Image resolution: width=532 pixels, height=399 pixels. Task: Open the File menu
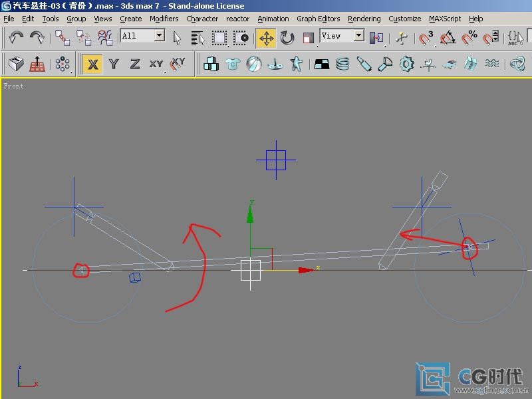pyautogui.click(x=9, y=19)
